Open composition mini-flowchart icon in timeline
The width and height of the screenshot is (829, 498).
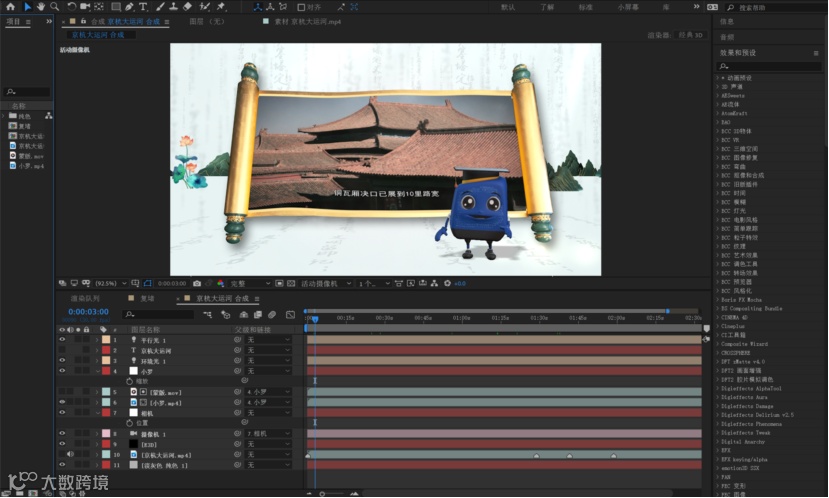pos(207,315)
